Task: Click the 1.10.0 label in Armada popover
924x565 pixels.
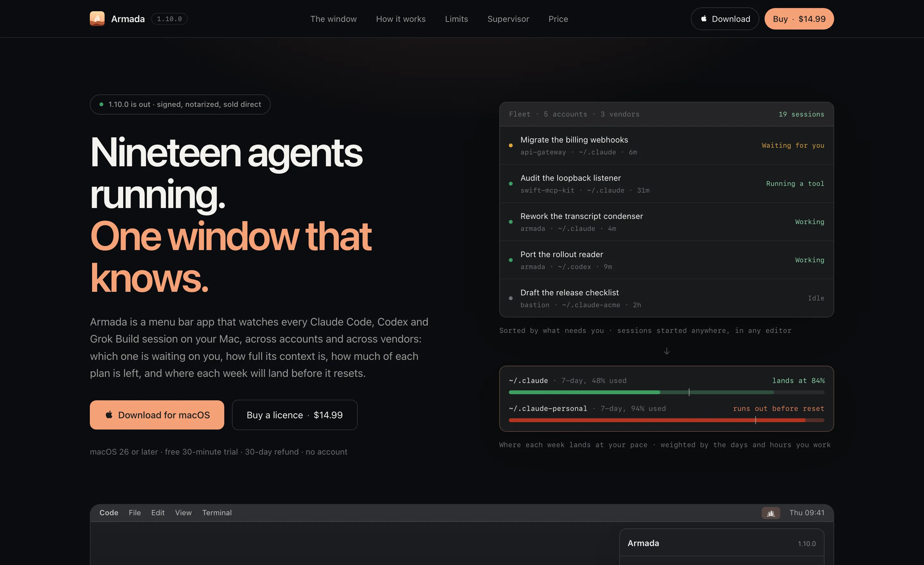Action: click(x=807, y=543)
